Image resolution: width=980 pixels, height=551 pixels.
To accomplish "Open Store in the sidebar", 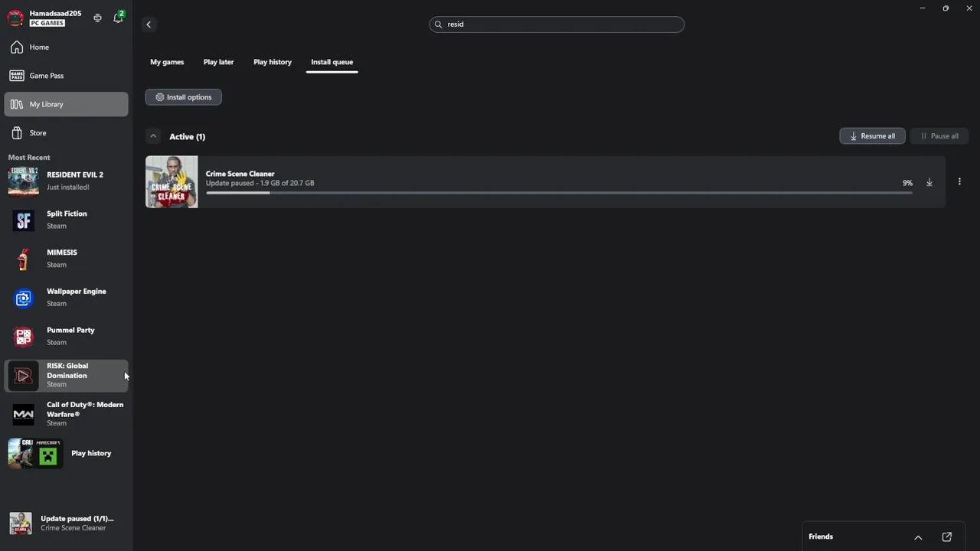I will [66, 133].
